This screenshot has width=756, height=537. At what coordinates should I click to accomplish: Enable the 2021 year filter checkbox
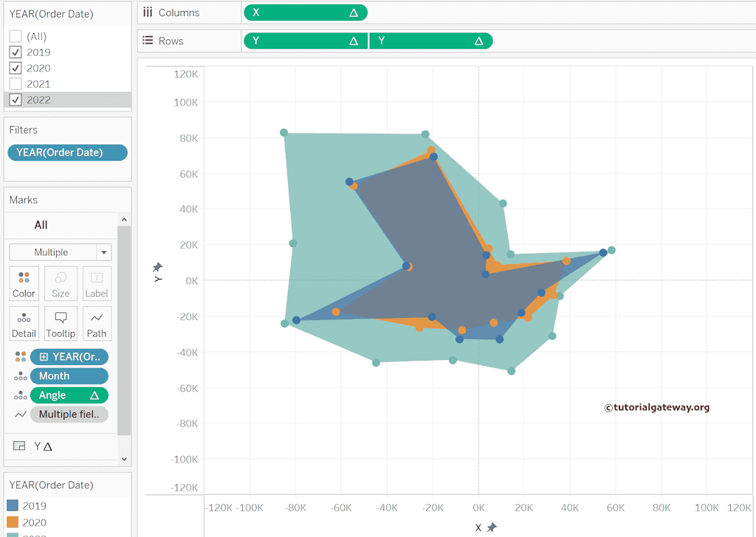pyautogui.click(x=16, y=84)
